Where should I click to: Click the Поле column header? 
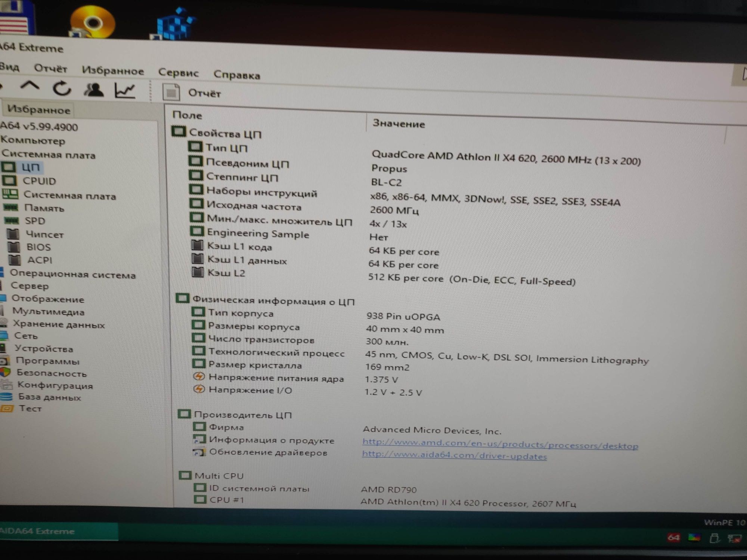point(187,115)
